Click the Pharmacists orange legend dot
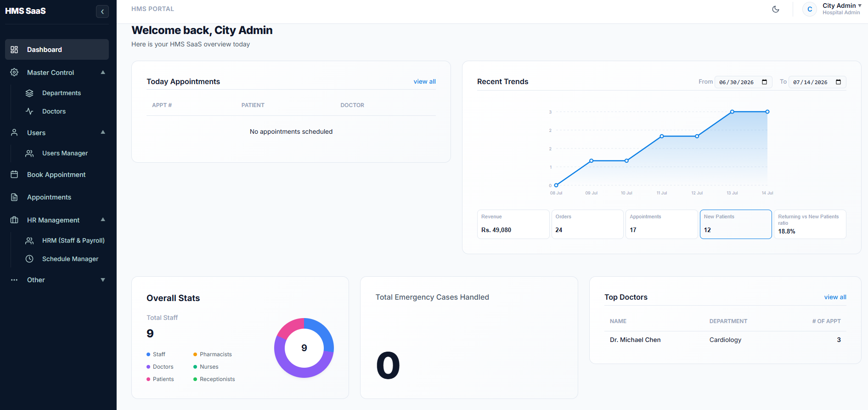868x410 pixels. (x=195, y=354)
